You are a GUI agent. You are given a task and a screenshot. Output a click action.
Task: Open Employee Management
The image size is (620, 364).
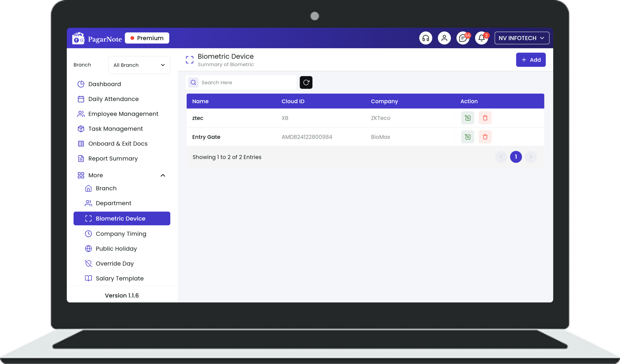123,114
